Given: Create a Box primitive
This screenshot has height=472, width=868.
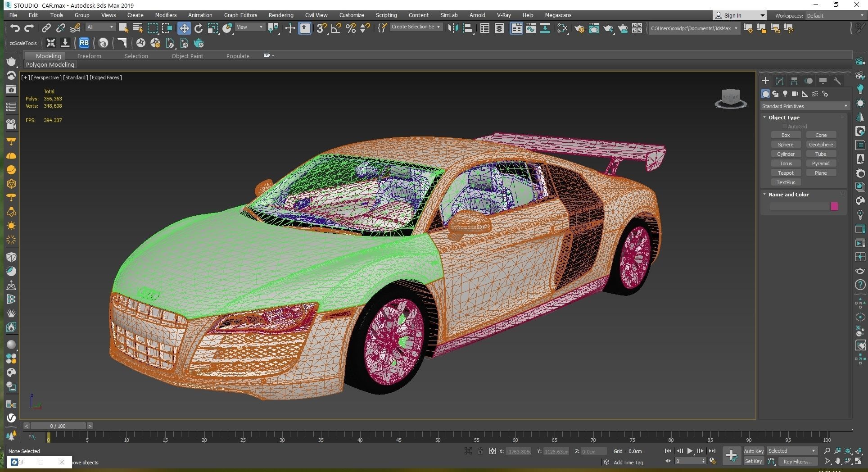Looking at the screenshot, I should pyautogui.click(x=786, y=135).
